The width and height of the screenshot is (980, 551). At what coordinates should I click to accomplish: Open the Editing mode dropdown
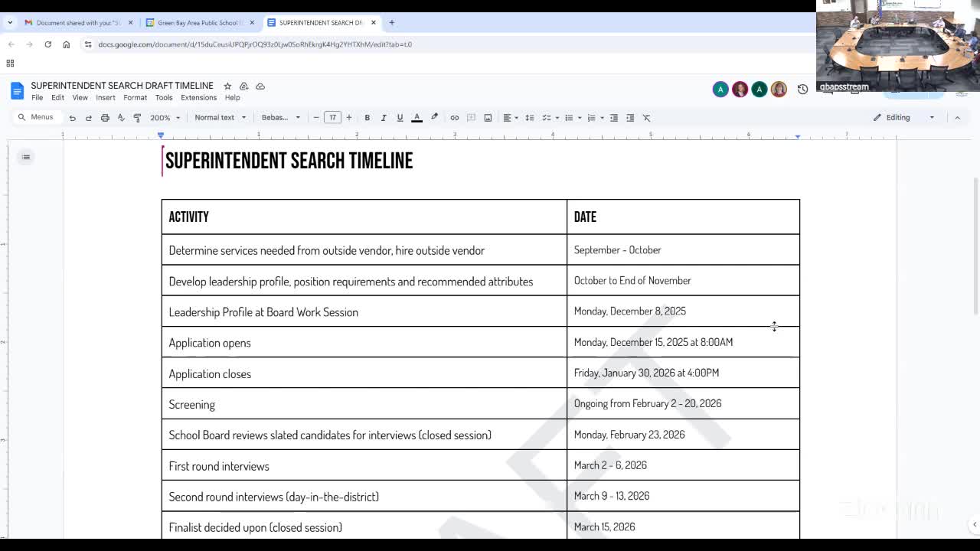(x=904, y=118)
